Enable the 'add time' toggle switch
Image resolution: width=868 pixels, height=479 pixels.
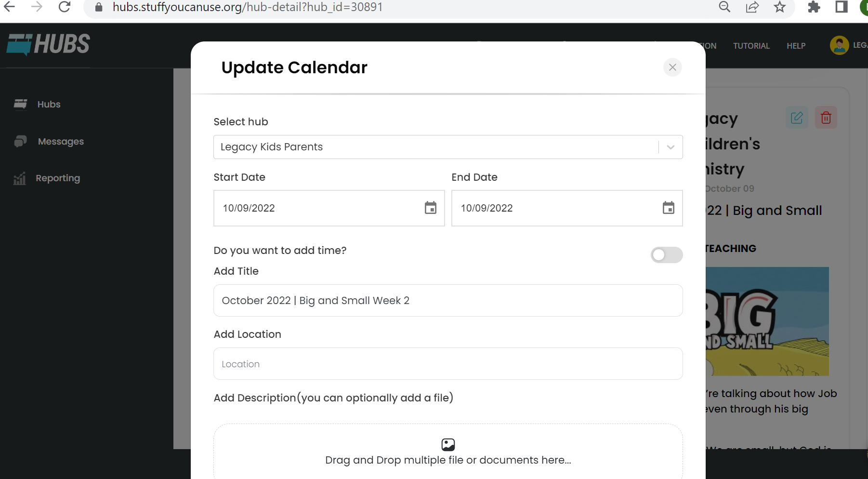[x=666, y=255]
